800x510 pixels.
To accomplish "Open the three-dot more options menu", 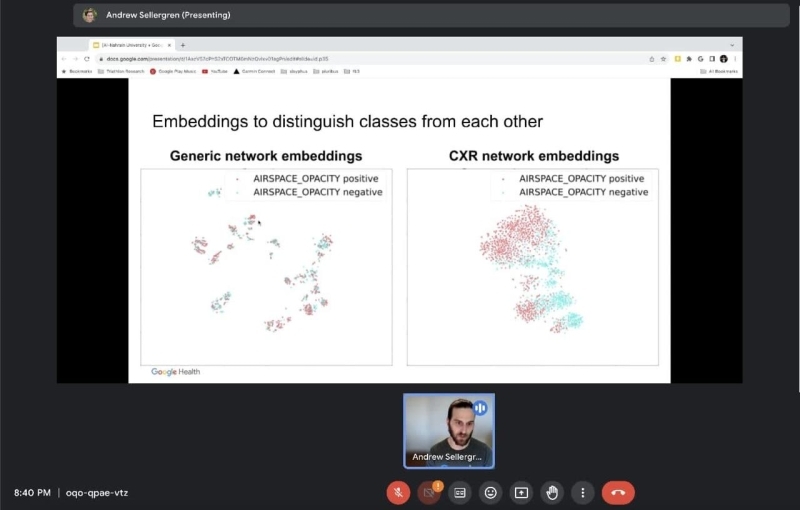I will [582, 492].
